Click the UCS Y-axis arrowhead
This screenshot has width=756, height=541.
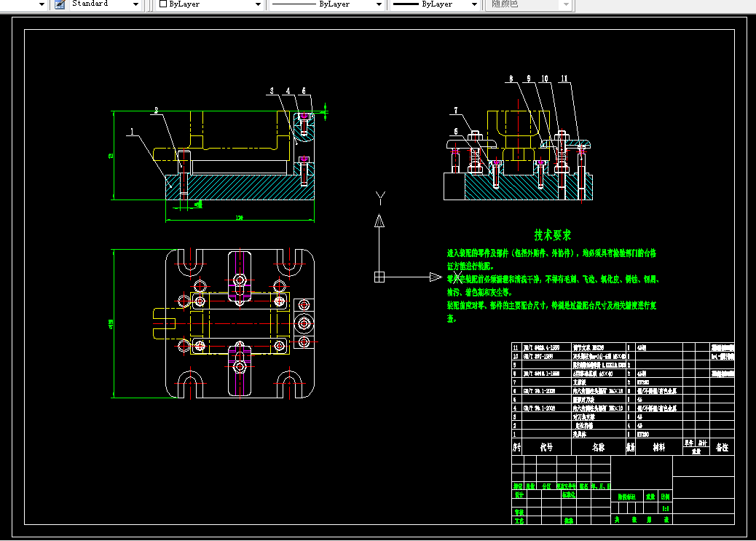[379, 221]
